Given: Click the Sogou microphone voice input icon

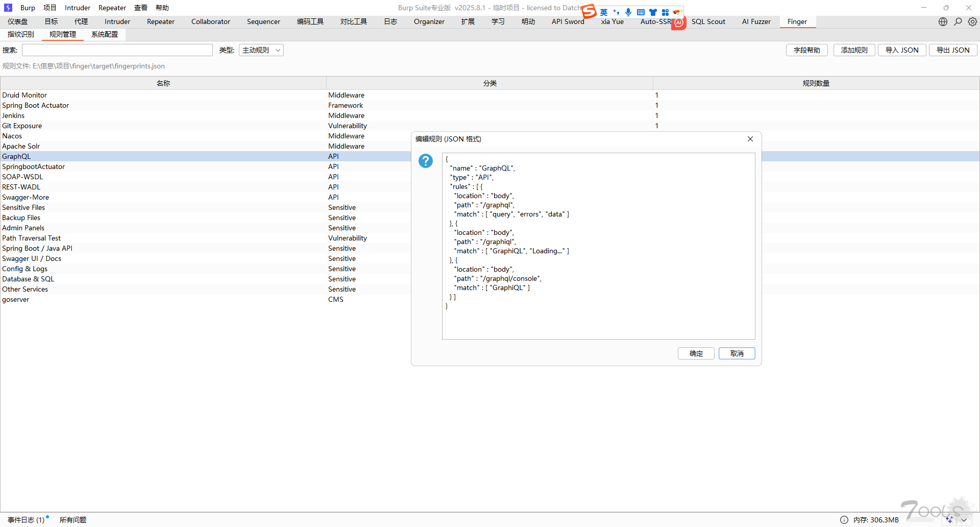Looking at the screenshot, I should tap(628, 12).
